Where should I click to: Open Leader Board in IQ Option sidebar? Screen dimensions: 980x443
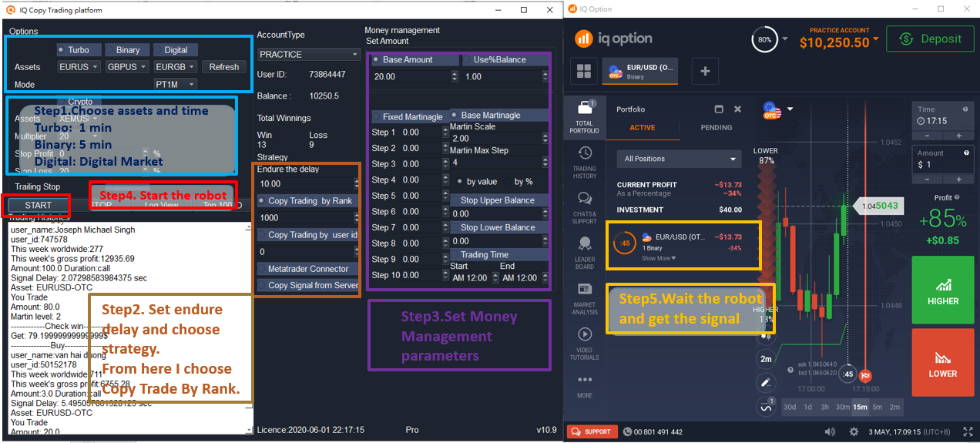coord(584,254)
